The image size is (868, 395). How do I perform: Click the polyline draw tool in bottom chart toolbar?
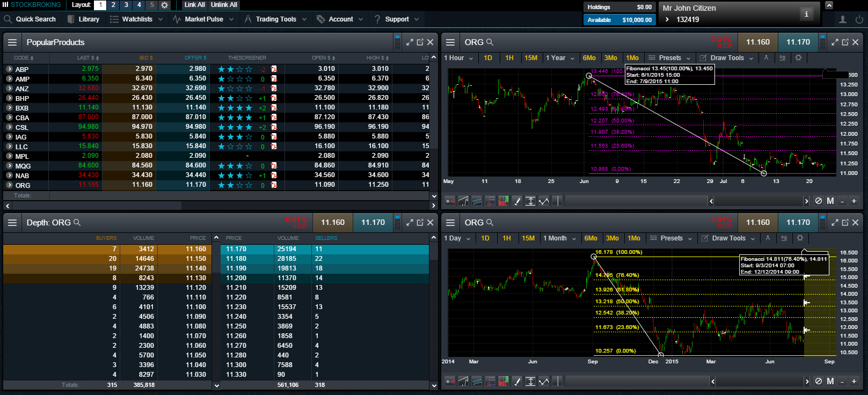[544, 381]
